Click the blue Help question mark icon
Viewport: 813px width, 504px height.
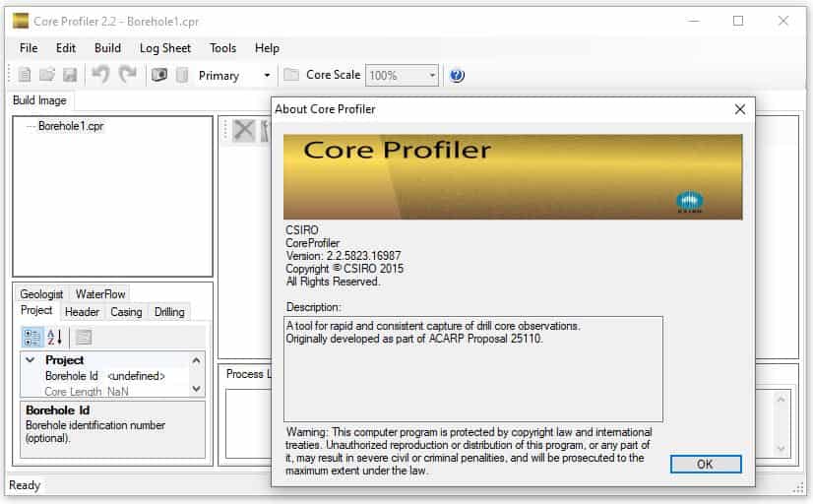[457, 75]
